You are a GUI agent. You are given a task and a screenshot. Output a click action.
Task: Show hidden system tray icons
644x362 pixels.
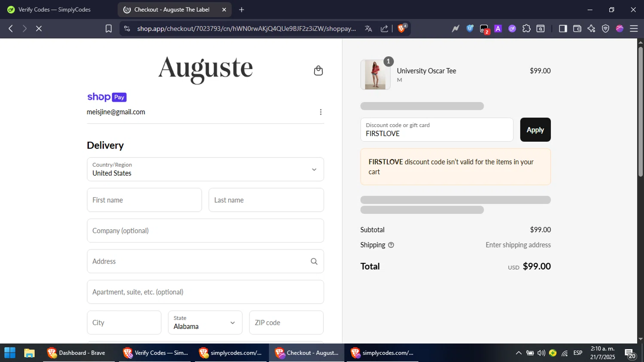(519, 353)
